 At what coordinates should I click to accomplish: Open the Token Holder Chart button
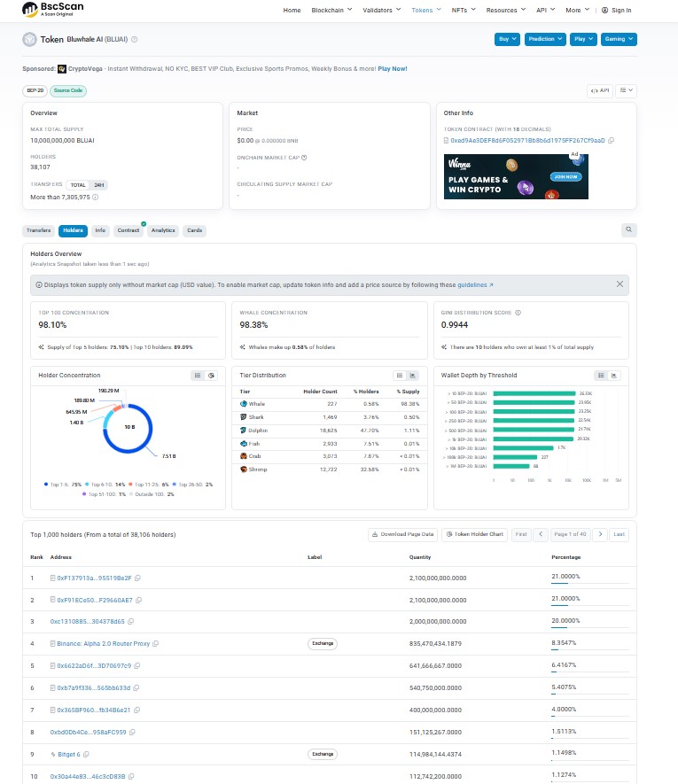pos(475,534)
